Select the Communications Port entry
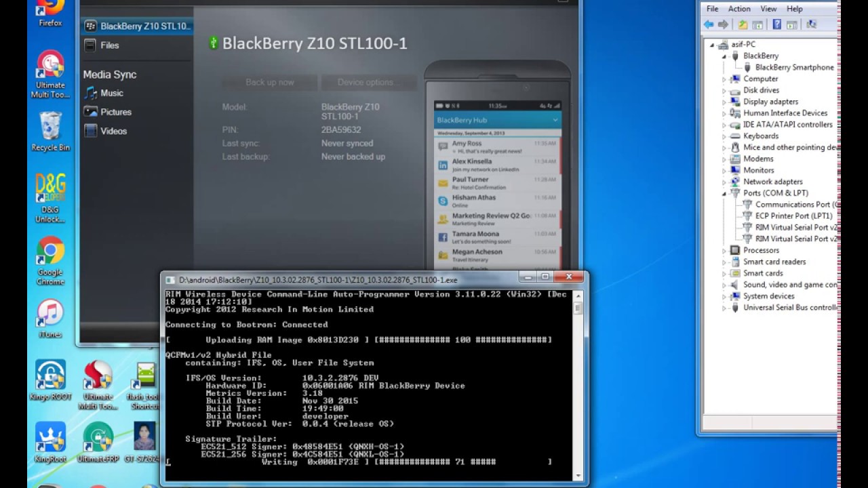The height and width of the screenshot is (488, 868). point(796,204)
